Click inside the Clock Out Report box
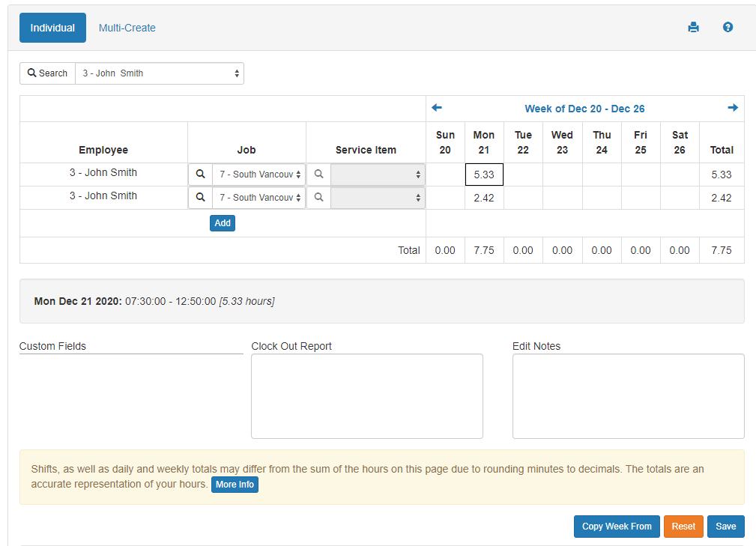This screenshot has height=546, width=756. coord(367,396)
